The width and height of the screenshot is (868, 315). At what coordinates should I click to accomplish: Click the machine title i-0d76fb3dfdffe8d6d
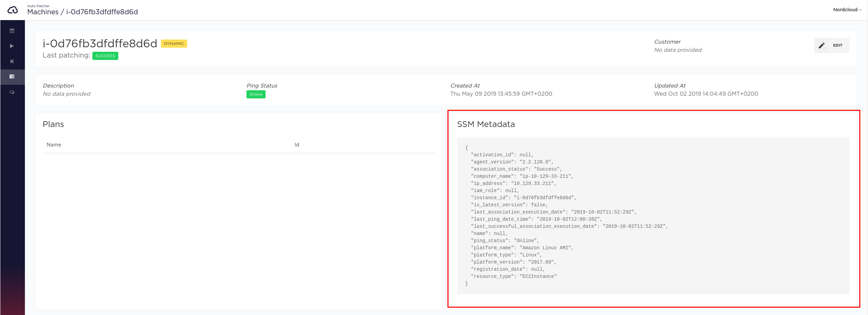point(100,44)
